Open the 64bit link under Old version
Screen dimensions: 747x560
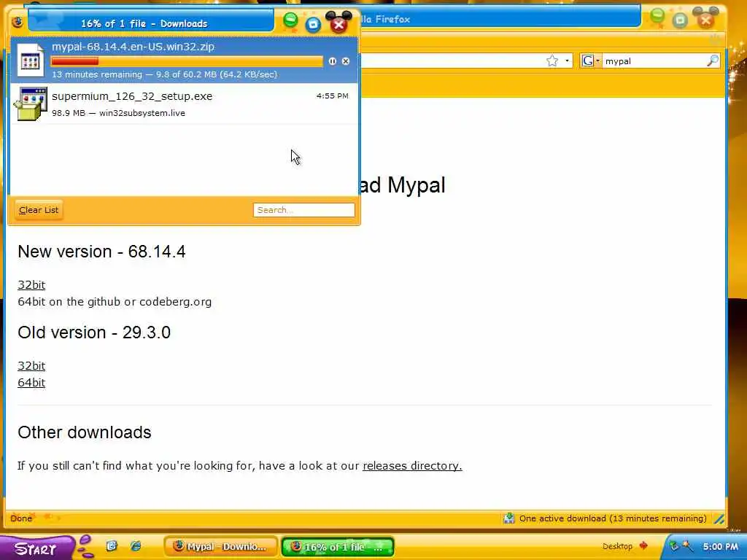point(31,382)
